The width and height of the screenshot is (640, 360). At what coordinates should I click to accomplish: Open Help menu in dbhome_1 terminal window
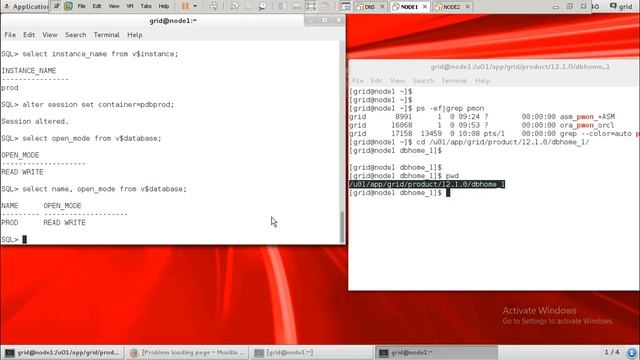(x=482, y=81)
